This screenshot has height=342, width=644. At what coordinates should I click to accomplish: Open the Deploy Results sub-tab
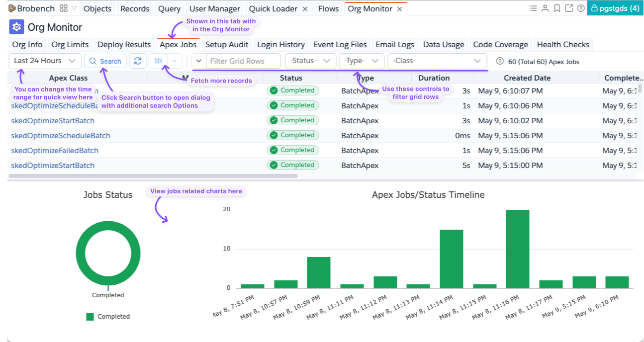click(124, 45)
